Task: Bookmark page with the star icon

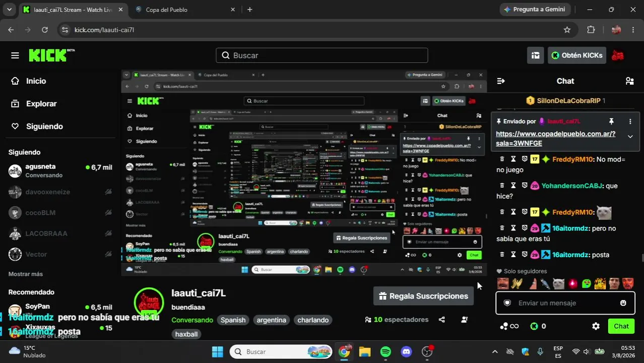Action: coord(567,30)
